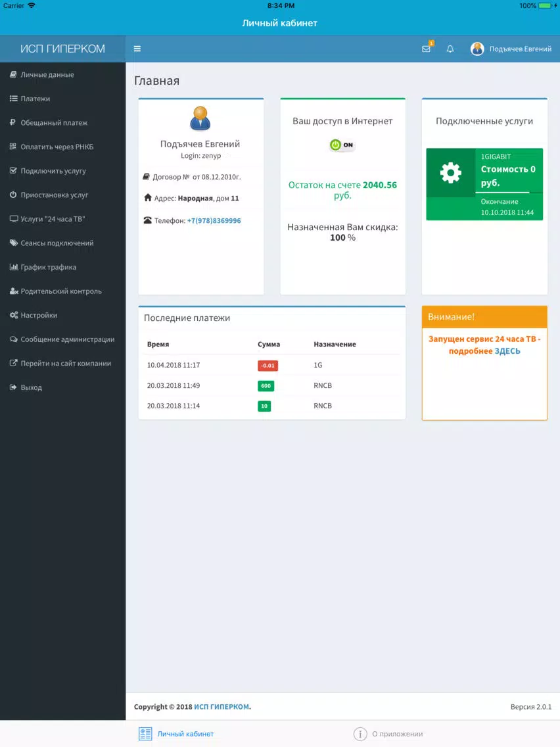Click Сумма column header
Viewport: 560px width, 747px height.
269,345
